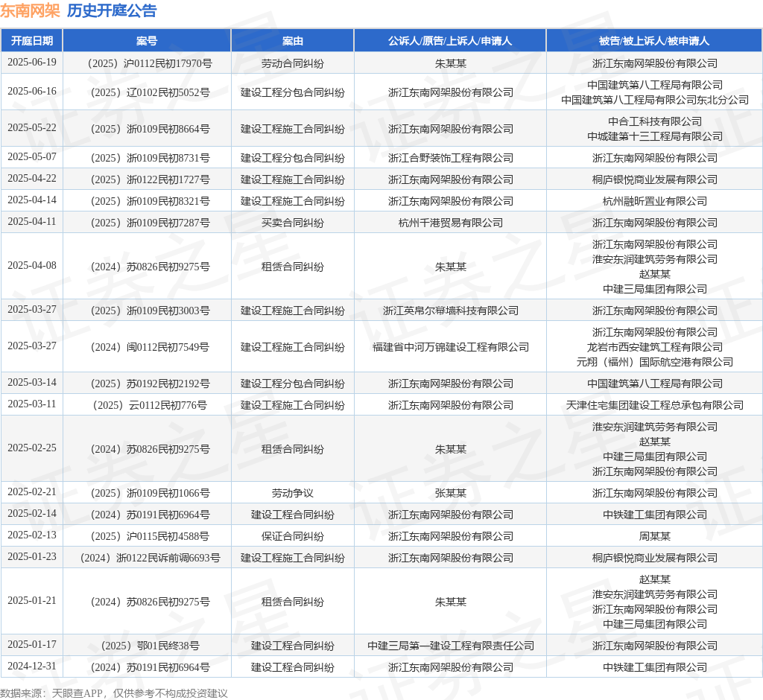Click defendant 杭州融昕置业有限公司
Screen dimensions: 763x700
pos(654,201)
